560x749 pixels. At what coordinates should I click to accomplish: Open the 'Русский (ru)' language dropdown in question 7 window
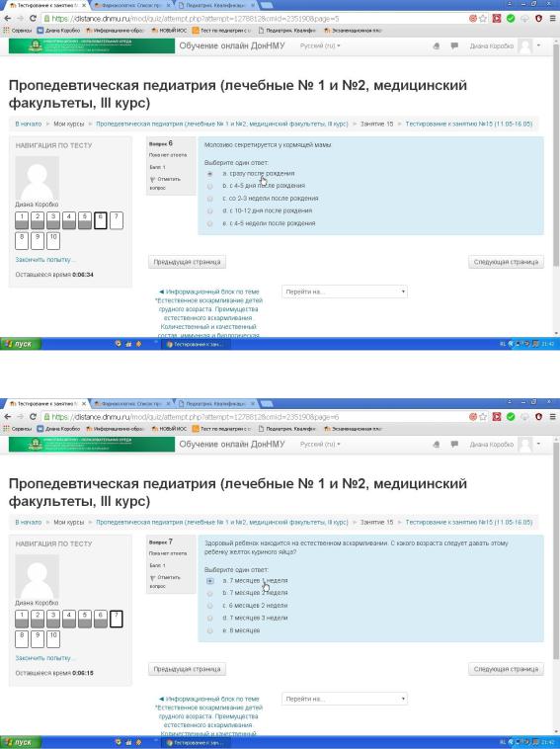pos(320,445)
